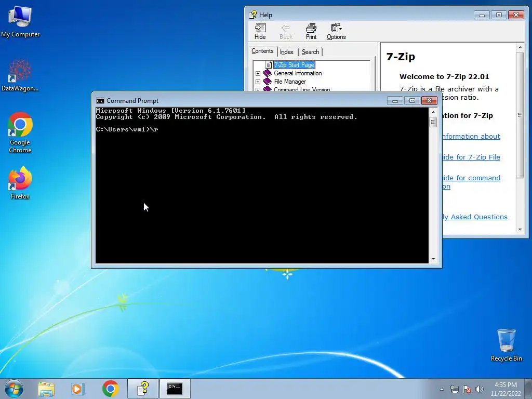The width and height of the screenshot is (532, 399).
Task: Click the Command Prompt title bar icon
Action: coord(100,101)
